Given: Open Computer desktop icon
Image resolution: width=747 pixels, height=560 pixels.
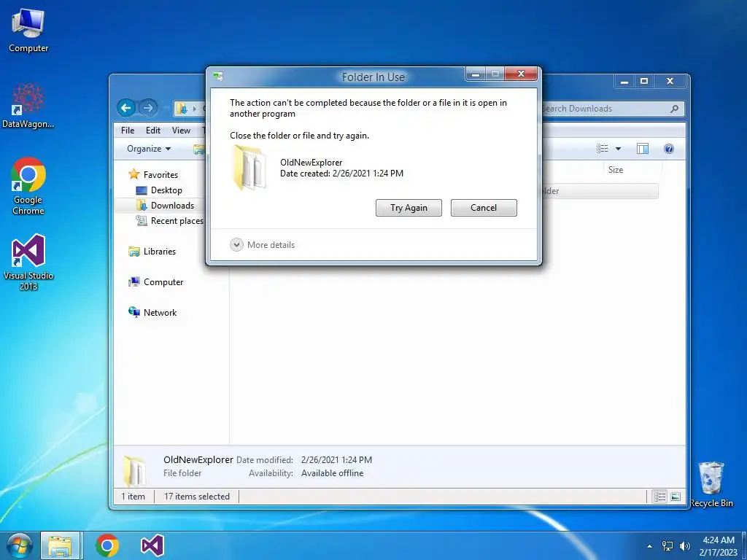Looking at the screenshot, I should pos(28,31).
